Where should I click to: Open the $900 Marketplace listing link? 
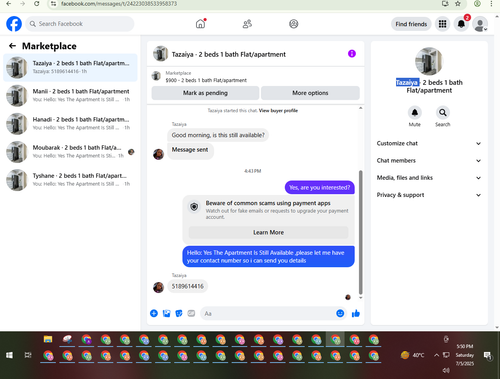tap(206, 80)
